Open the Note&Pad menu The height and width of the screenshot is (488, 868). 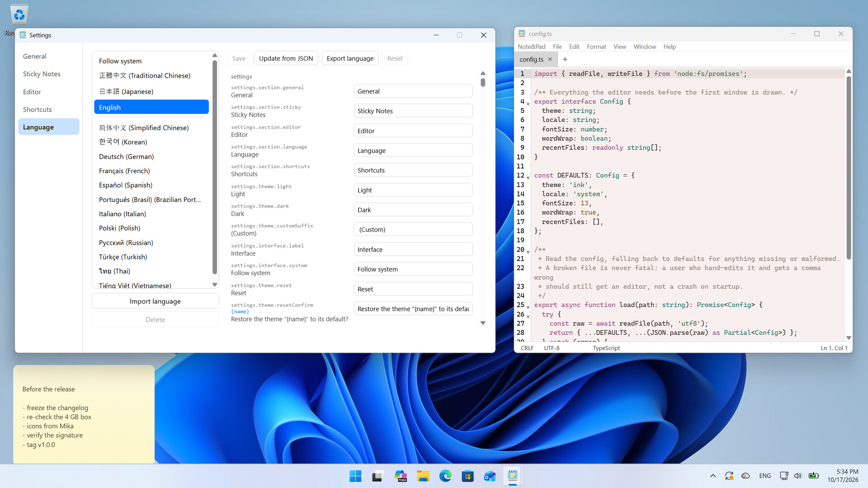[531, 47]
